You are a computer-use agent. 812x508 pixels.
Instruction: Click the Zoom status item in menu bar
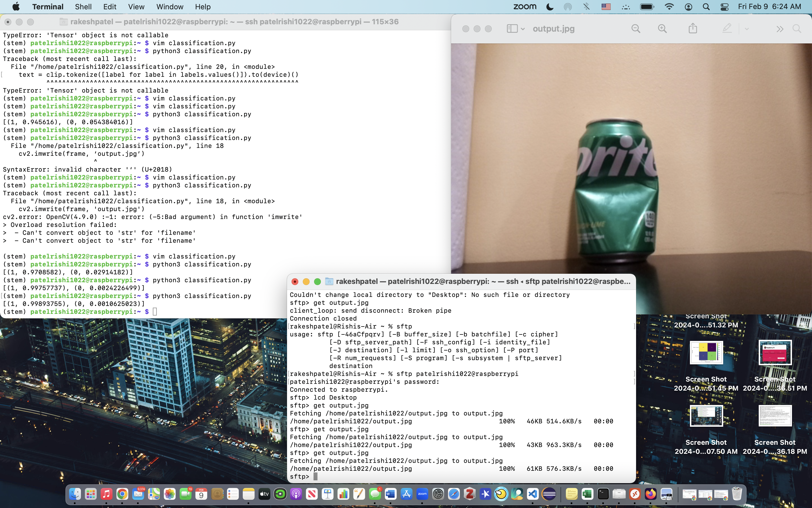[x=525, y=7]
